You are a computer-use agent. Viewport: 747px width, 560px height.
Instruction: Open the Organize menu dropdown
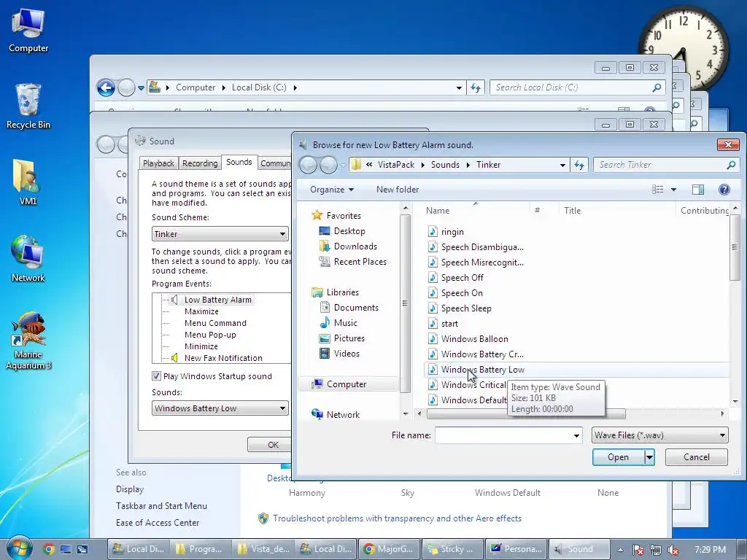point(332,190)
